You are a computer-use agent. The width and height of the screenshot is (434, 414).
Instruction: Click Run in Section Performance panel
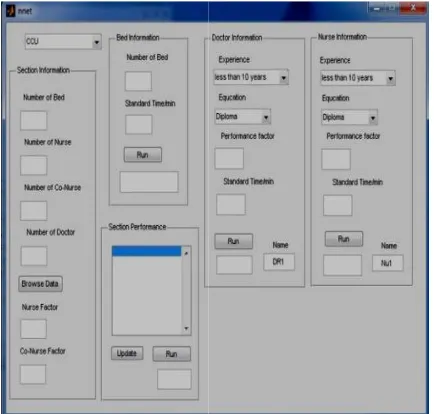point(172,354)
